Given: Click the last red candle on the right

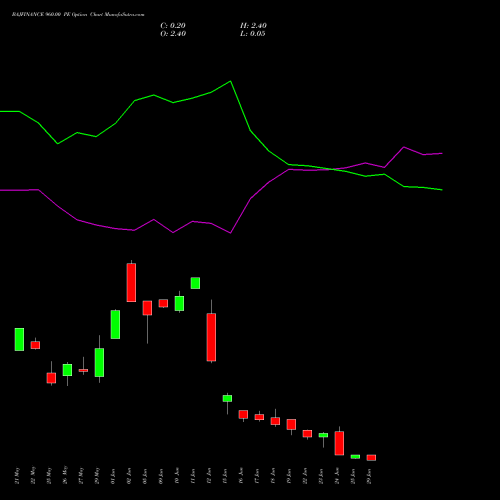Looking at the screenshot, I should coord(371,458).
